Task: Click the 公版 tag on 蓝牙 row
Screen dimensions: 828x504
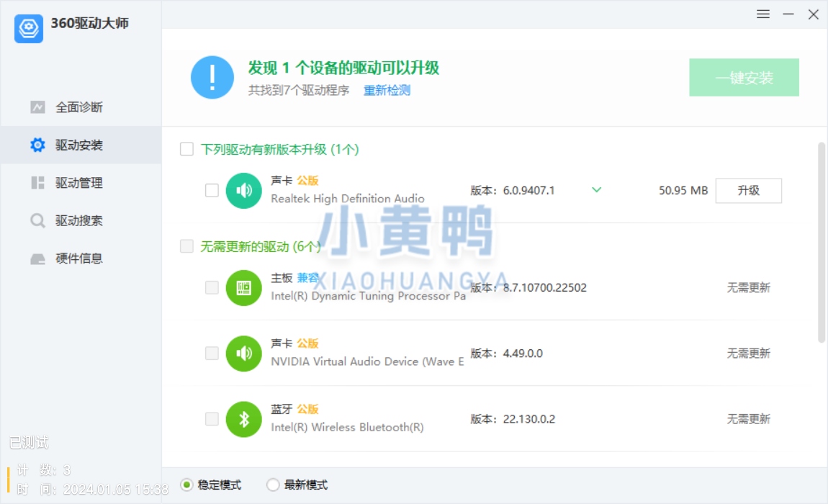Action: click(307, 409)
